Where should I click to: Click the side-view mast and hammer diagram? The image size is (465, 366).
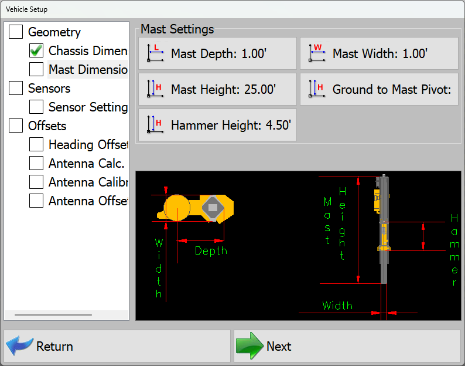click(x=383, y=229)
